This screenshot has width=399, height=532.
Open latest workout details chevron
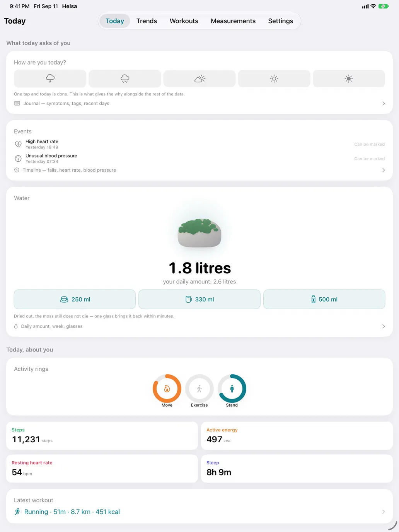pos(384,512)
